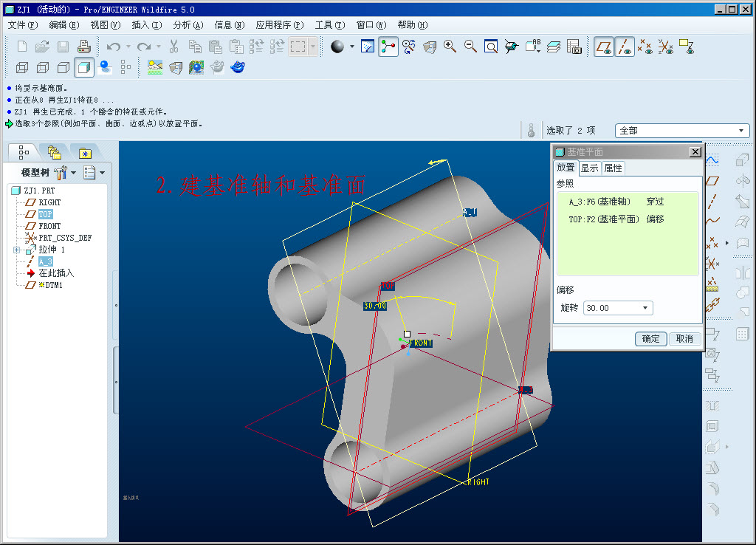Click the 取消 button
This screenshot has width=756, height=545.
pos(684,339)
